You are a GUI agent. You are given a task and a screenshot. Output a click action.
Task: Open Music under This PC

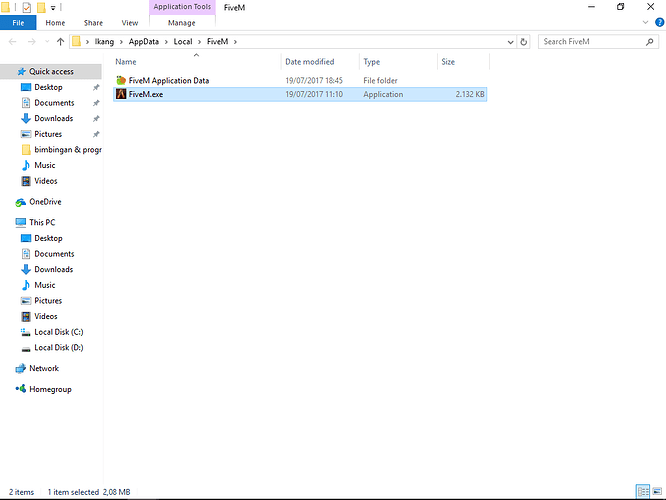pyautogui.click(x=45, y=285)
